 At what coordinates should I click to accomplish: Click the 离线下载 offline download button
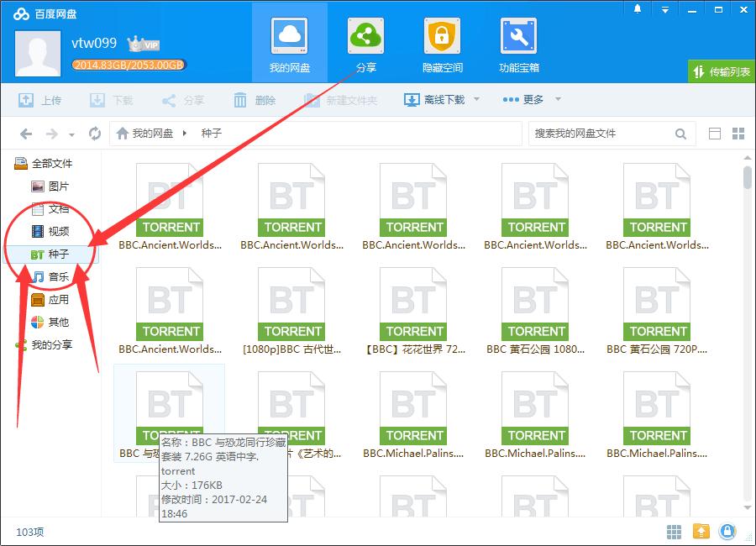point(434,100)
